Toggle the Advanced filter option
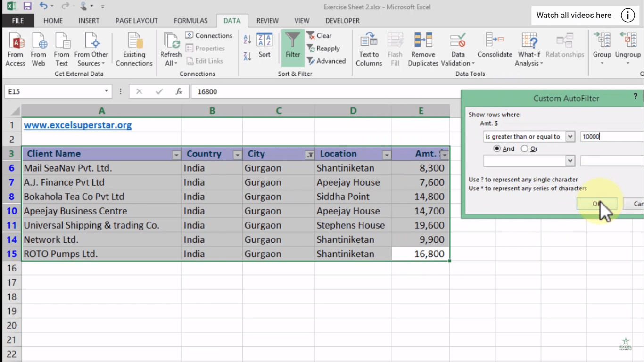 coord(327,61)
